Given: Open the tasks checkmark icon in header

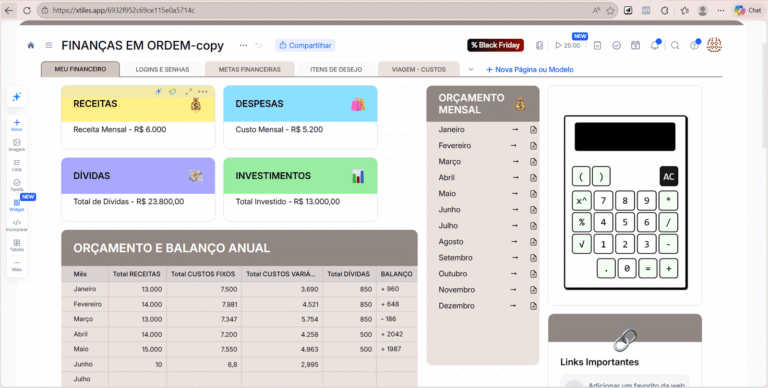Looking at the screenshot, I should point(617,45).
